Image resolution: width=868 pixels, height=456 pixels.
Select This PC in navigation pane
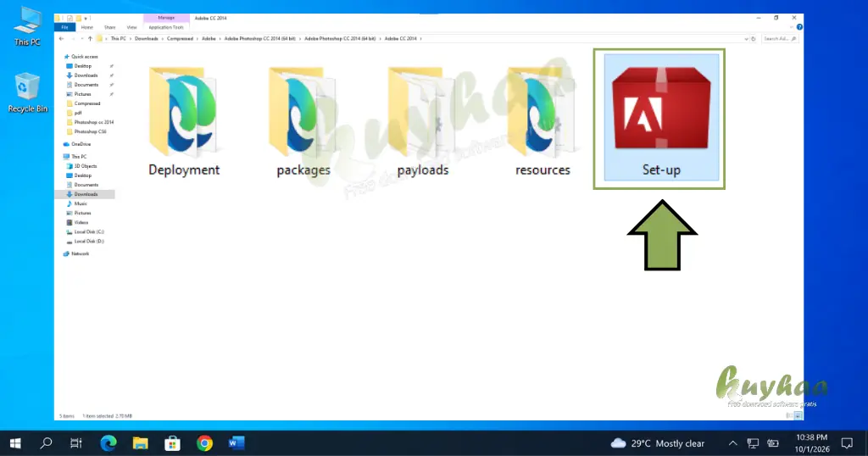click(75, 157)
